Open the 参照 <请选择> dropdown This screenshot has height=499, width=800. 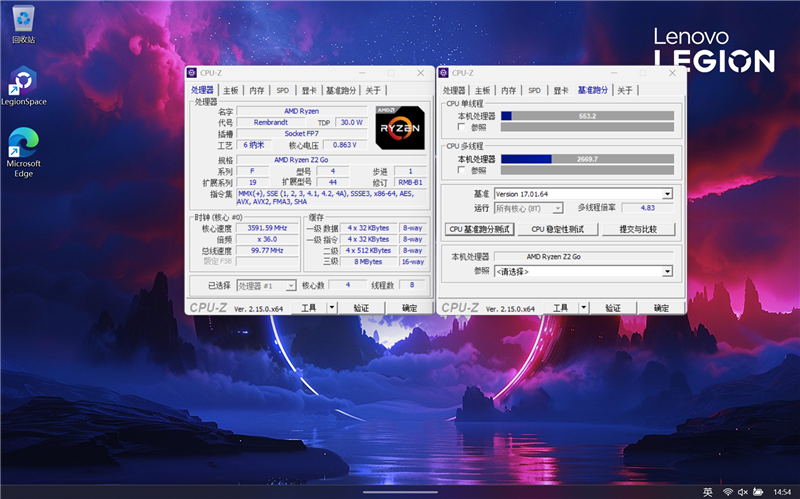pos(583,271)
